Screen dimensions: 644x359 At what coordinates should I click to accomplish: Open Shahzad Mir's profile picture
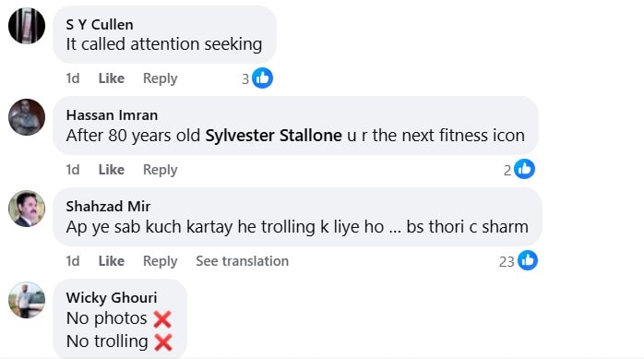pyautogui.click(x=27, y=209)
